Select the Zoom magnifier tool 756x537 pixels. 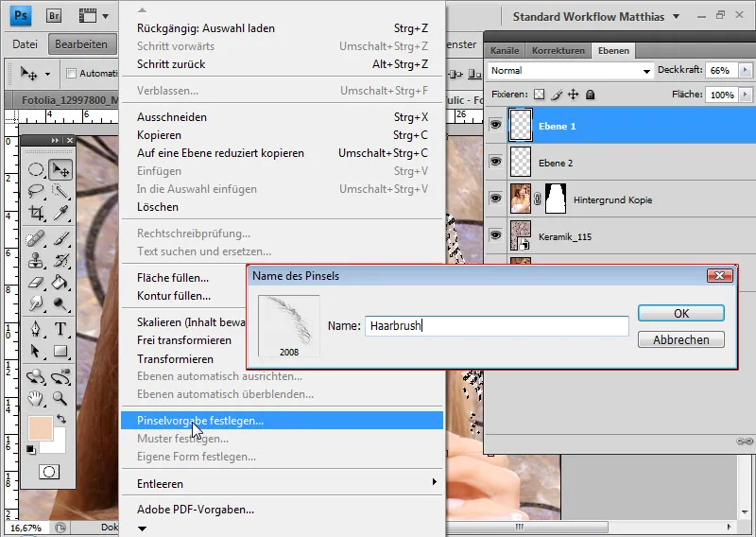[60, 398]
